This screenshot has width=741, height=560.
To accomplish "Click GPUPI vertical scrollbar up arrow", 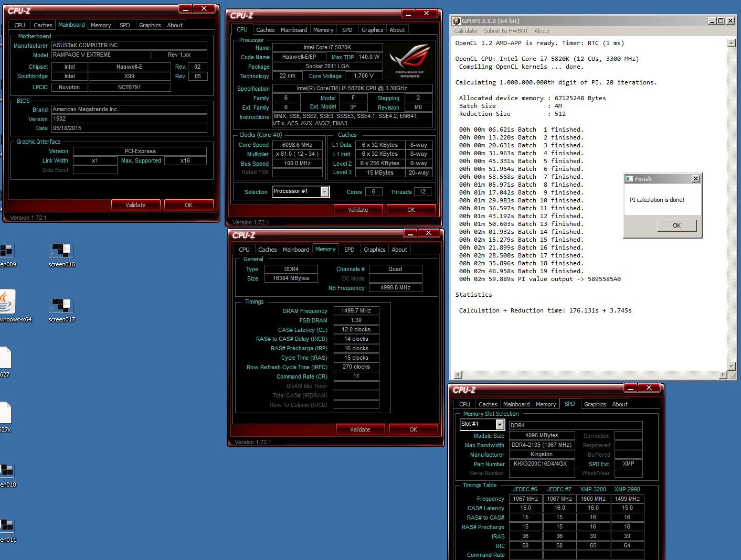I will pyautogui.click(x=732, y=43).
